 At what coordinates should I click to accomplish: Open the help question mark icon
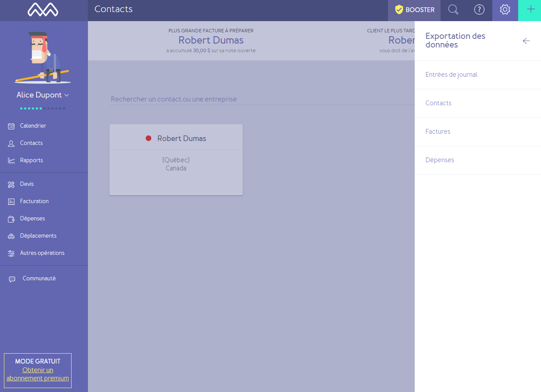[x=479, y=9]
